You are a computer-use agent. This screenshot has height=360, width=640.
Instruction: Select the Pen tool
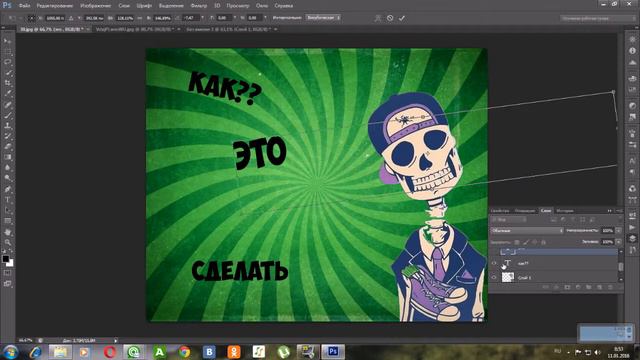tap(7, 189)
